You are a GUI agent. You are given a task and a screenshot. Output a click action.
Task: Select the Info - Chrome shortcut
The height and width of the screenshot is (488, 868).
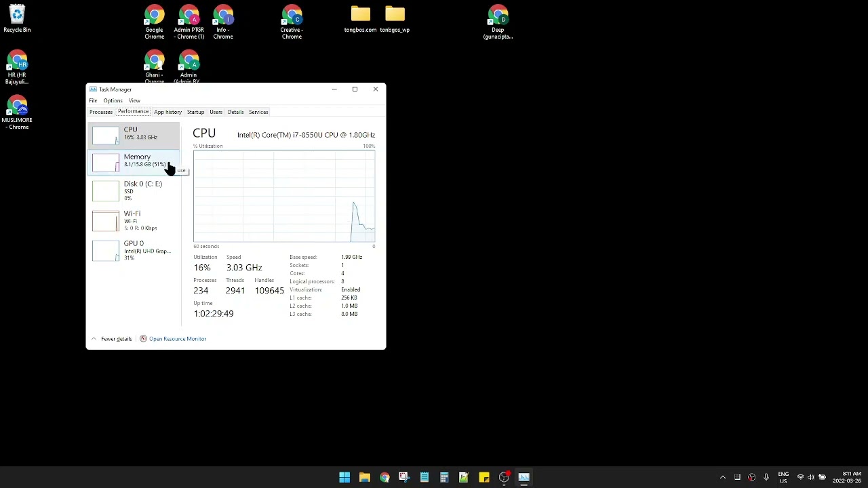tap(223, 22)
